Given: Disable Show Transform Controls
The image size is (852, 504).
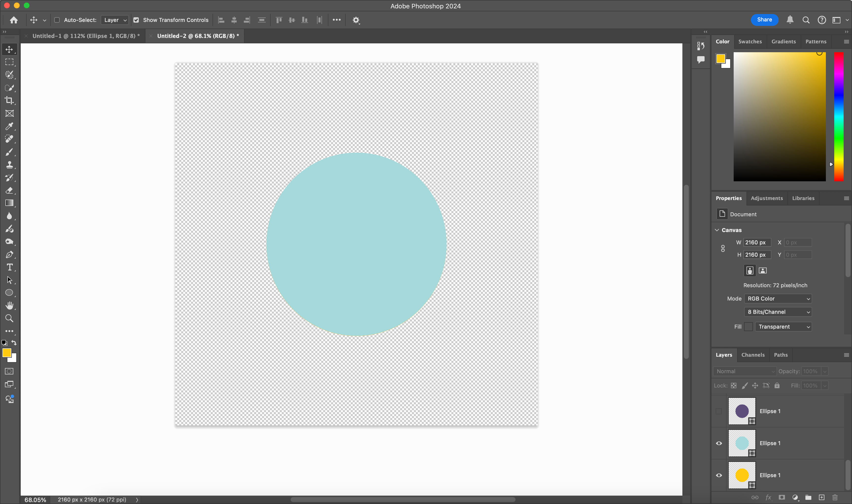Looking at the screenshot, I should pos(136,20).
